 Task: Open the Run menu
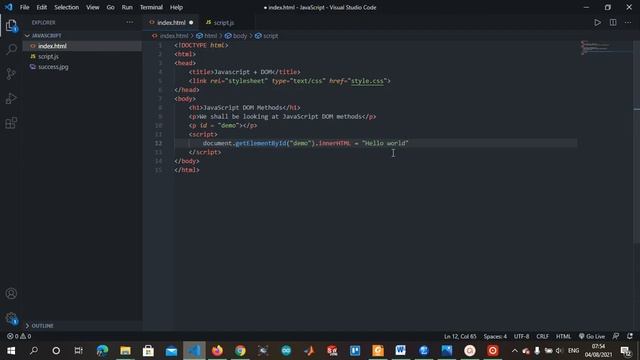pyautogui.click(x=127, y=7)
